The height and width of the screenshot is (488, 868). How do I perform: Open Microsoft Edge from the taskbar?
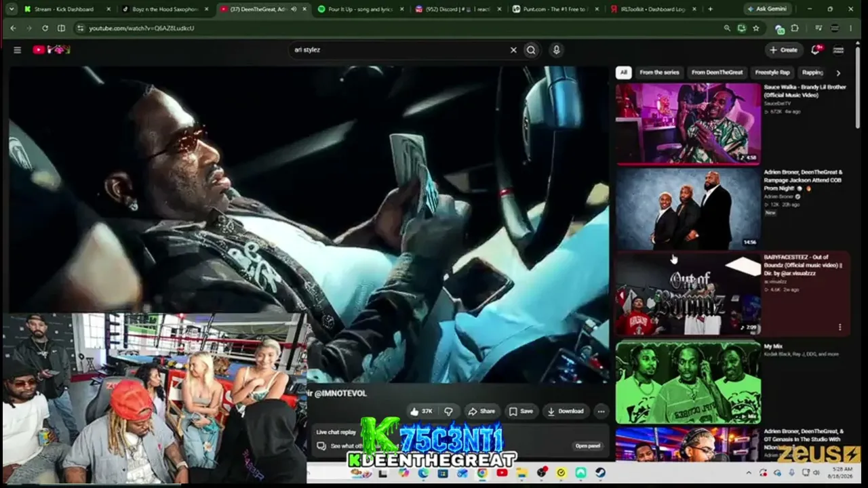pos(423,472)
